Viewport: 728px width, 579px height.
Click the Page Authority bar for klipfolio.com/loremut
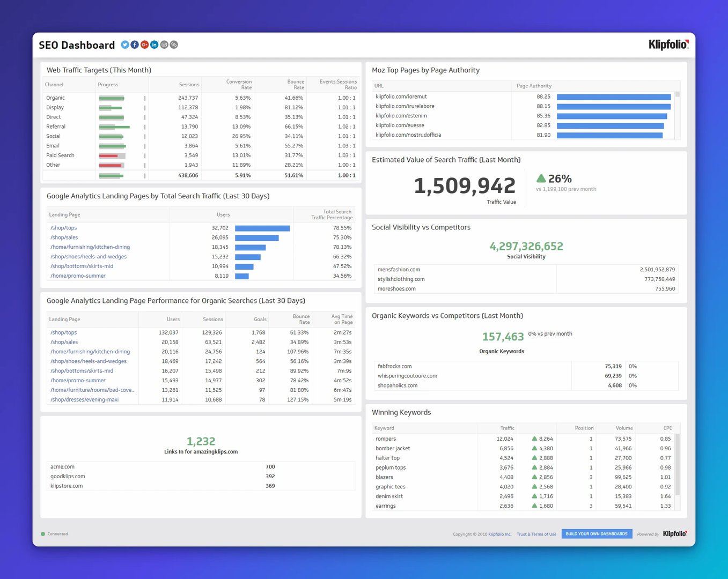(x=614, y=97)
